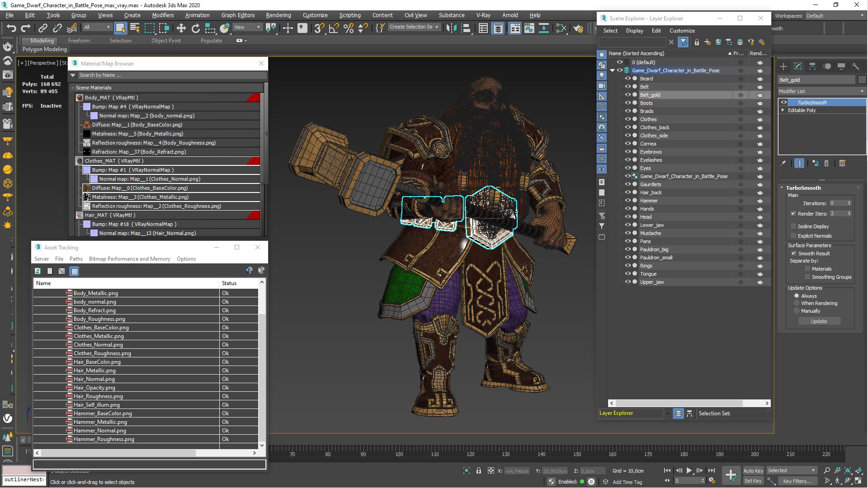Activate the Select and Move tool
The height and width of the screenshot is (488, 868).
click(x=181, y=28)
